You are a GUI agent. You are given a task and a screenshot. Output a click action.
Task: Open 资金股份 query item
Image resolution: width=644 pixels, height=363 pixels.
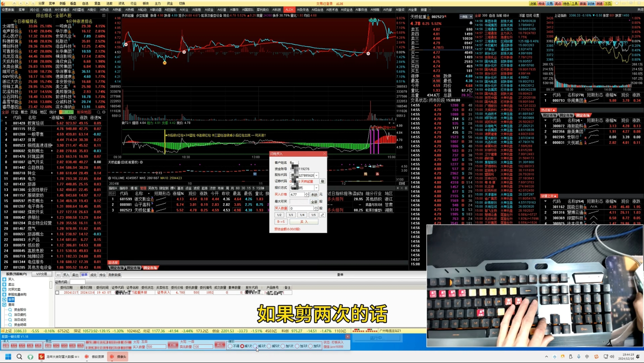tap(20, 310)
